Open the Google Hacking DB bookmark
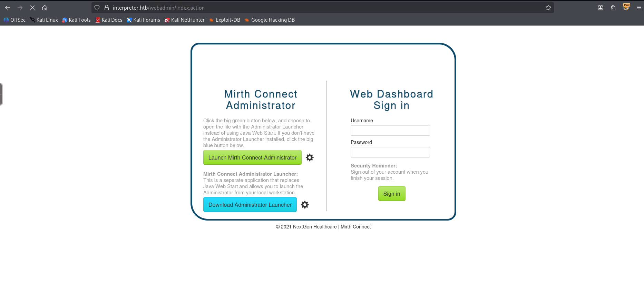Image resolution: width=644 pixels, height=296 pixels. 270,20
